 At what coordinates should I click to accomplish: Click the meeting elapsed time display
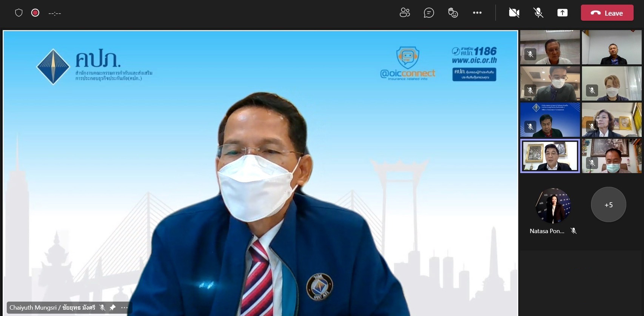[55, 13]
